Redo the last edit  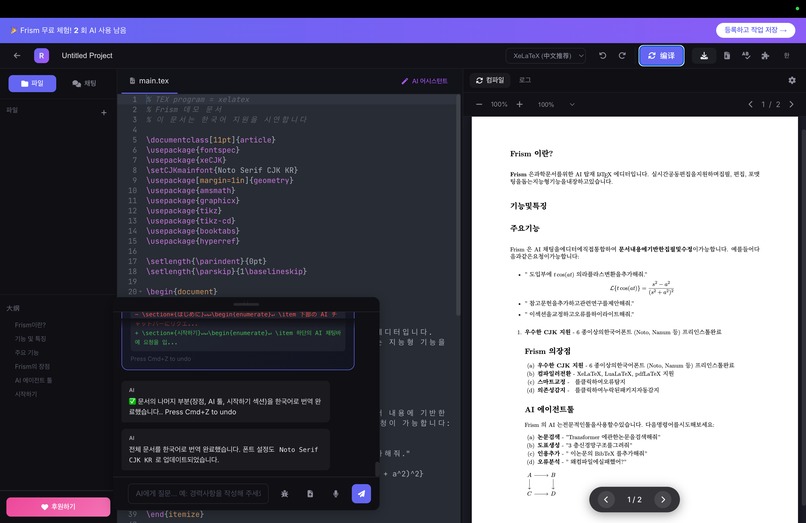click(622, 56)
